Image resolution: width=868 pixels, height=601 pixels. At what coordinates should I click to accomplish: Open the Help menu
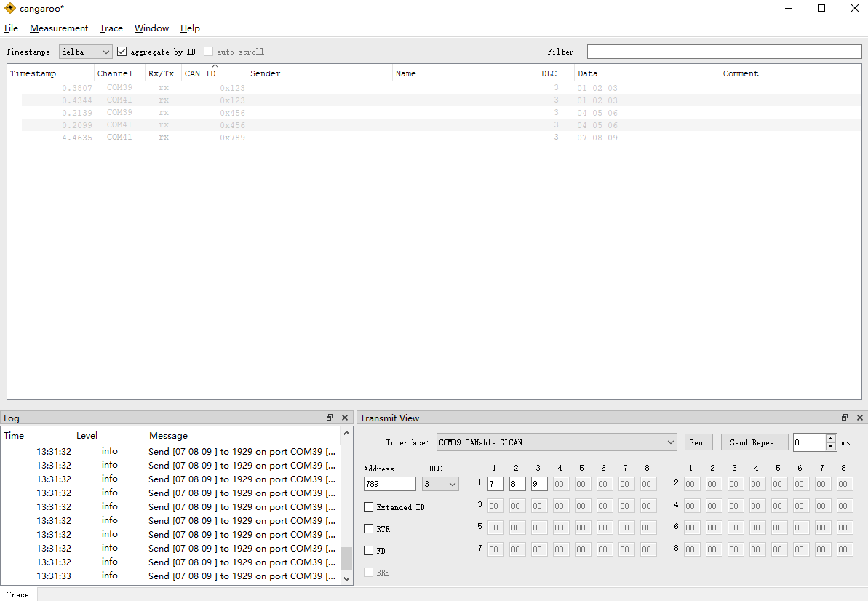pos(190,28)
